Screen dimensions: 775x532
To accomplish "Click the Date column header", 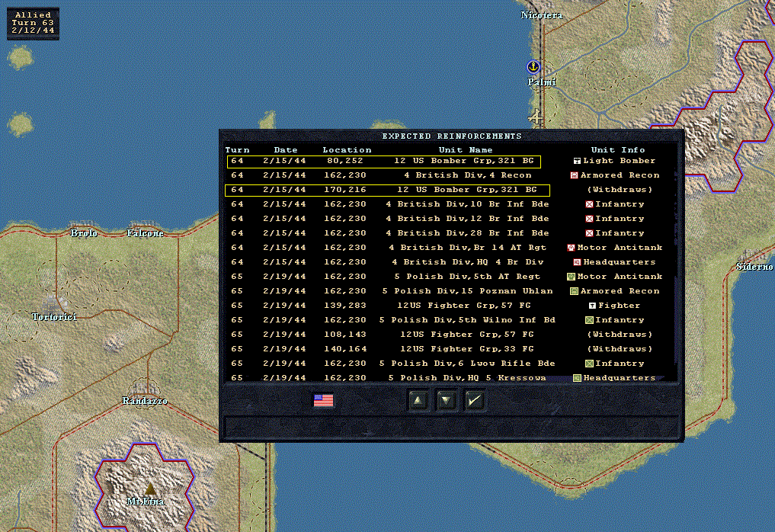I will (286, 150).
